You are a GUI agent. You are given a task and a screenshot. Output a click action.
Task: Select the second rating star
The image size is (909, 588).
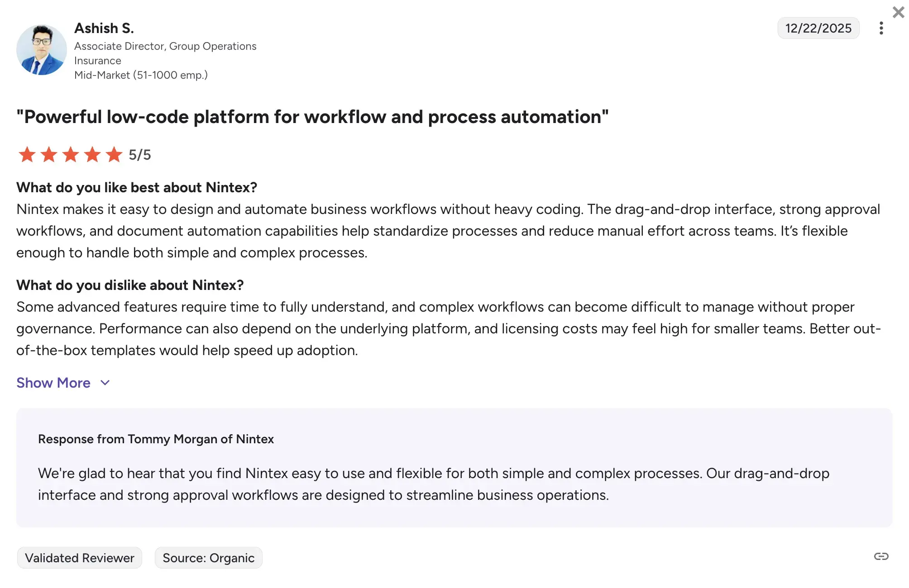coord(48,154)
